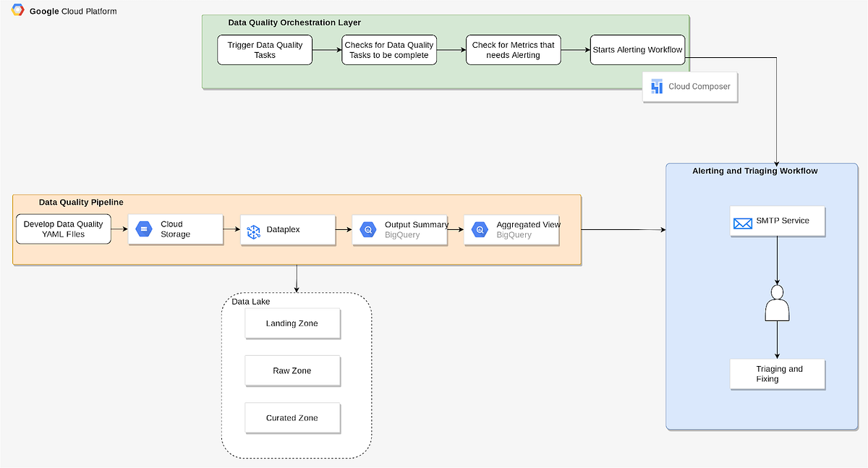The height and width of the screenshot is (468, 868).
Task: Click the BigQuery icon on Output Summary
Action: [367, 229]
